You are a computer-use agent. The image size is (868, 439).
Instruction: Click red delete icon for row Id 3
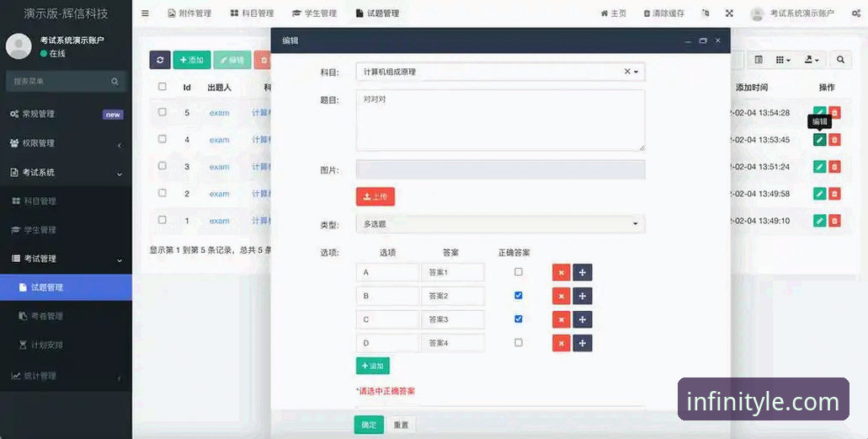coord(835,166)
